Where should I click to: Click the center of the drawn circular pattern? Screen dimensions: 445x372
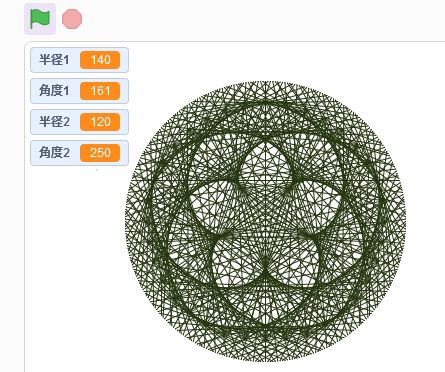pos(265,221)
